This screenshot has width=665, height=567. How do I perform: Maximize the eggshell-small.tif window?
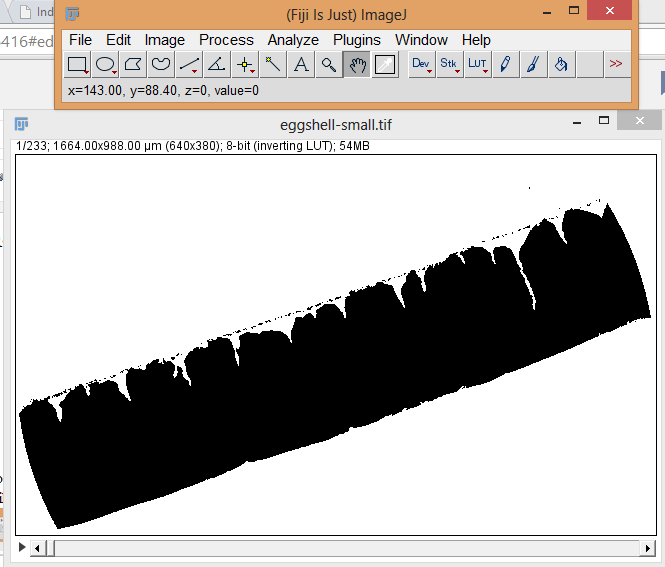point(604,121)
